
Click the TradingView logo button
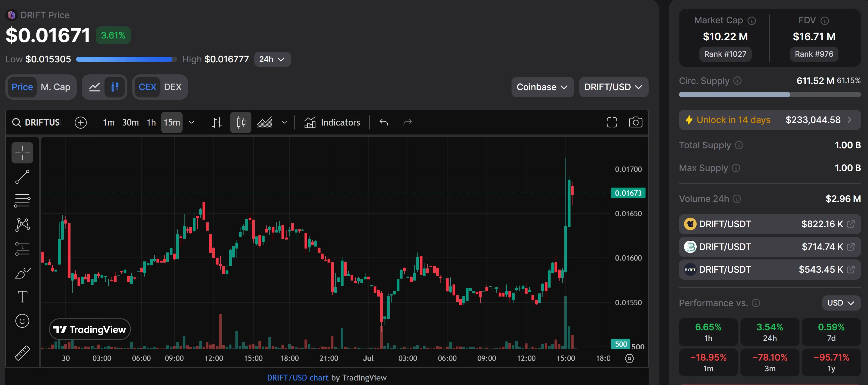point(90,329)
